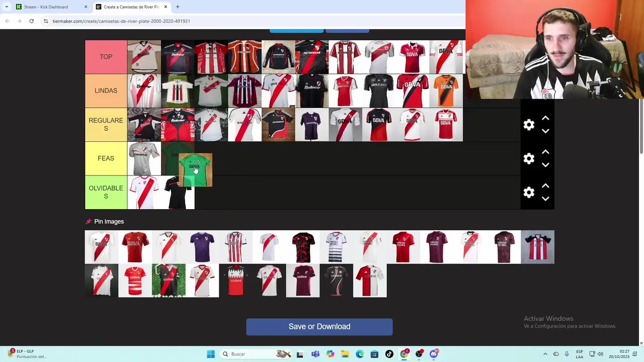
Task: Select black Codere jersey with pink trim
Action: [x=337, y=281]
